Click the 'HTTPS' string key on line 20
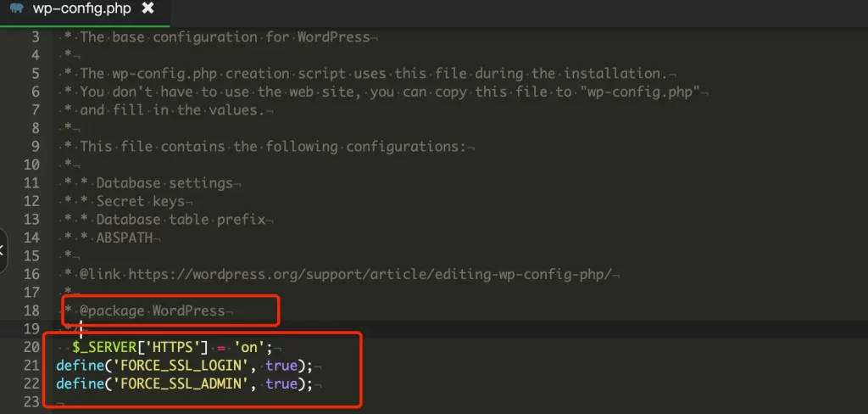868x414 pixels. coord(169,348)
